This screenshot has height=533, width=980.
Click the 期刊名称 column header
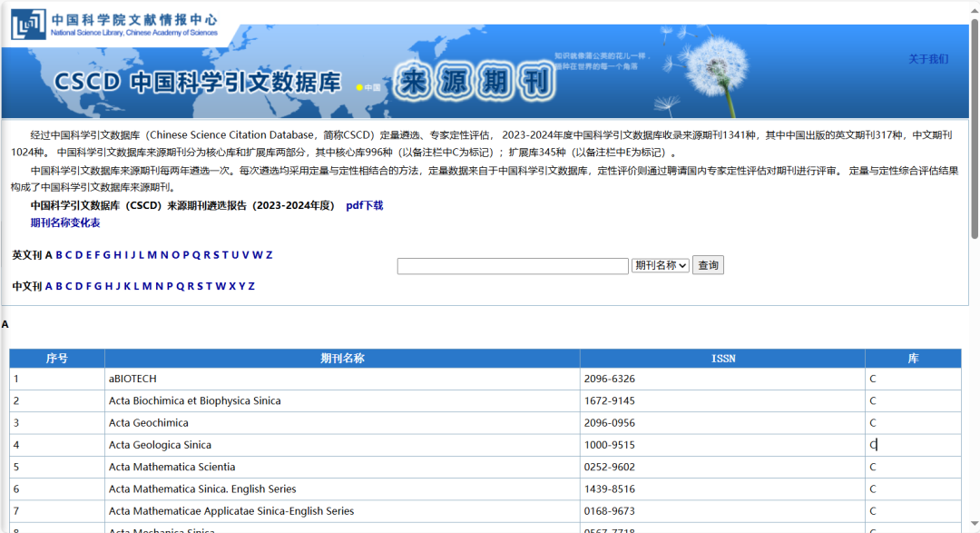point(343,358)
